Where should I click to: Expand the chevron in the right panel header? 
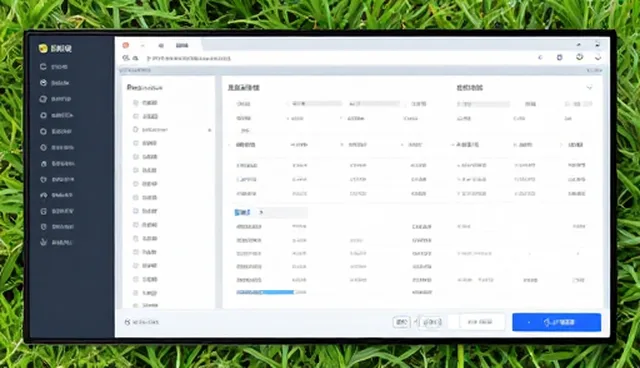point(589,87)
